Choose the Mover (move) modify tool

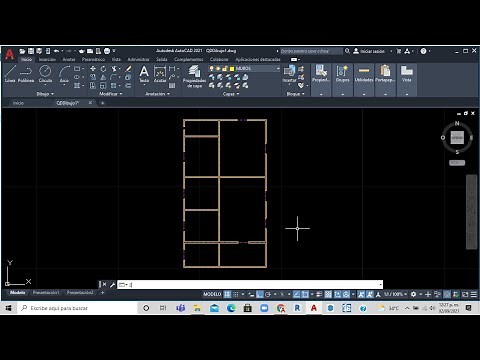coord(93,69)
